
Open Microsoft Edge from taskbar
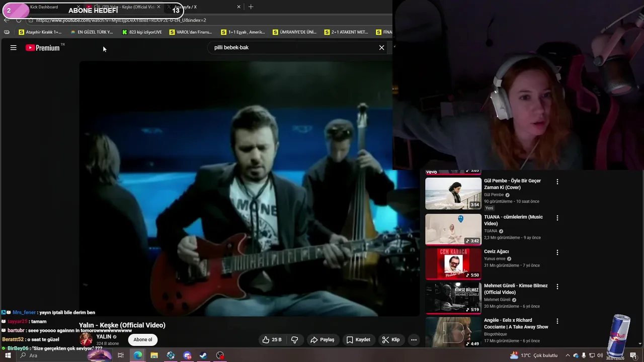click(137, 355)
